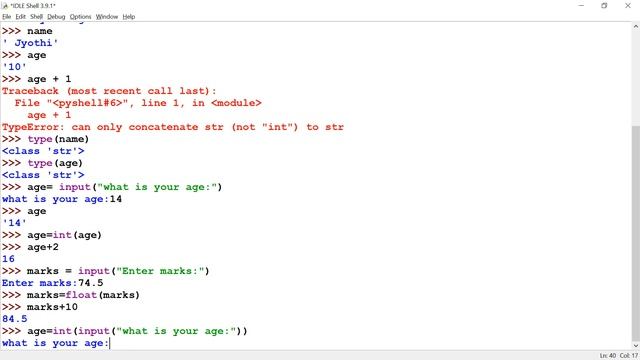640x360 pixels.
Task: Open the Shell menu
Action: [36, 17]
